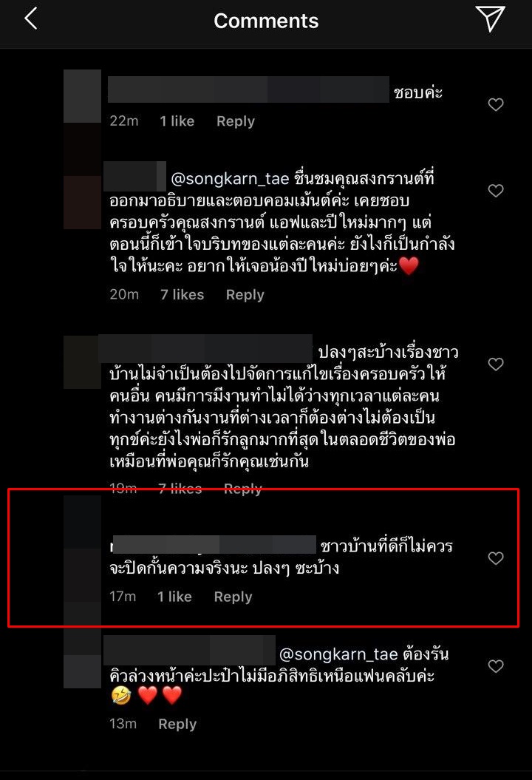Heart the 17m highlighted comment
The width and height of the screenshot is (532, 780).
point(496,558)
